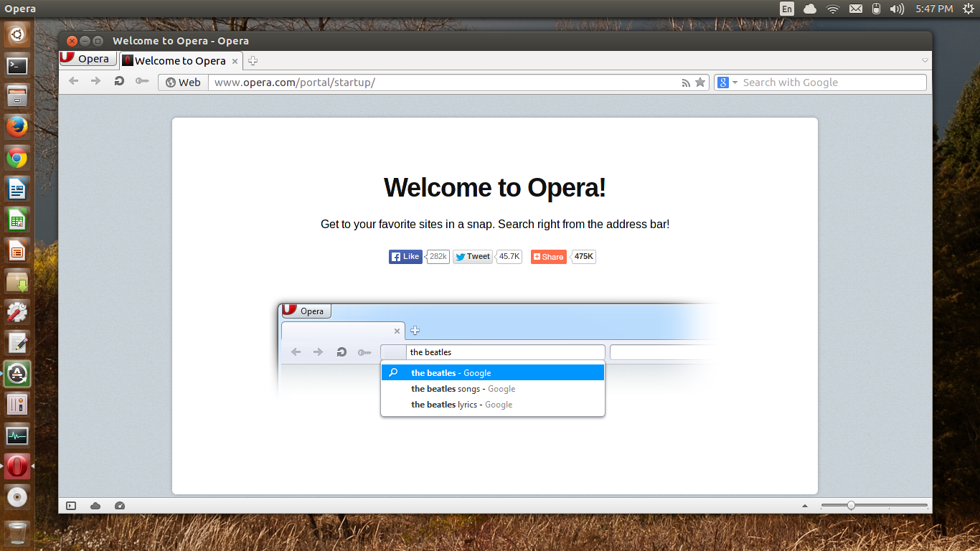Open the Trash from the launcher
Screen dimensions: 980x551
point(17,533)
